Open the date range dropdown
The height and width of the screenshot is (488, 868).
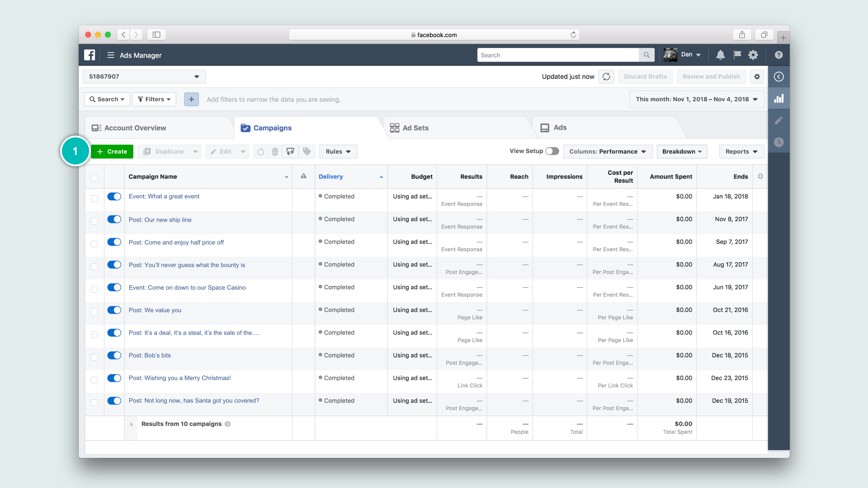[x=696, y=99]
